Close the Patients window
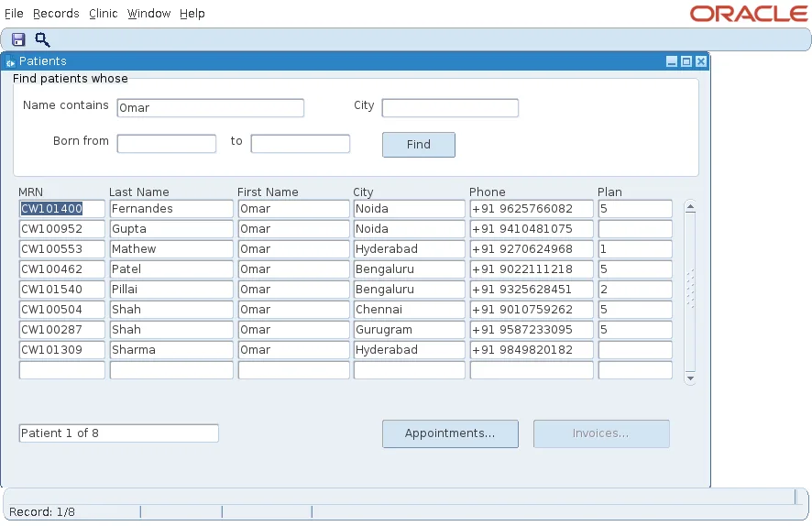 pos(701,61)
